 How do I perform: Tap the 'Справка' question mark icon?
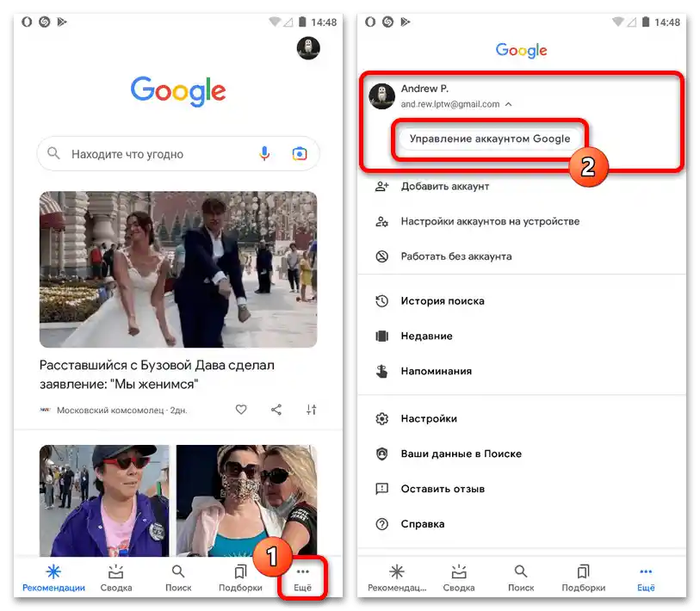tap(381, 524)
